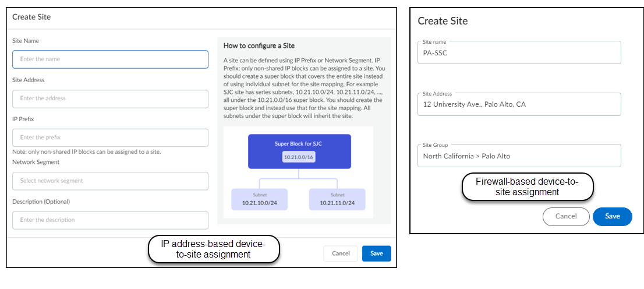Open the Site Group North California selector
The image size is (644, 289).
pos(519,156)
